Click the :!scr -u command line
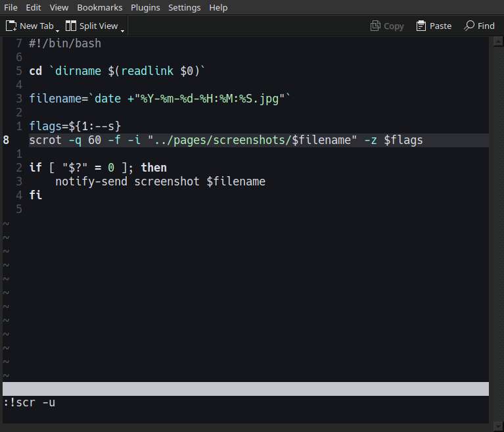This screenshot has height=432, width=504. pyautogui.click(x=30, y=402)
